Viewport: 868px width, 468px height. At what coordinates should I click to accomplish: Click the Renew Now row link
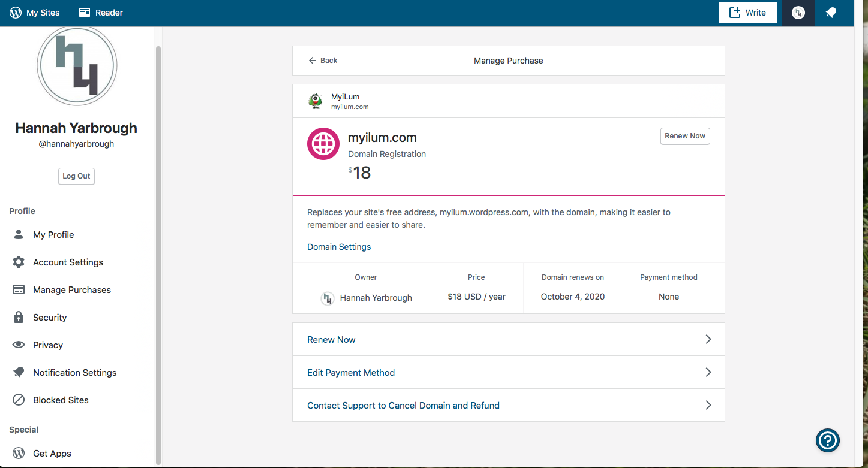click(331, 339)
